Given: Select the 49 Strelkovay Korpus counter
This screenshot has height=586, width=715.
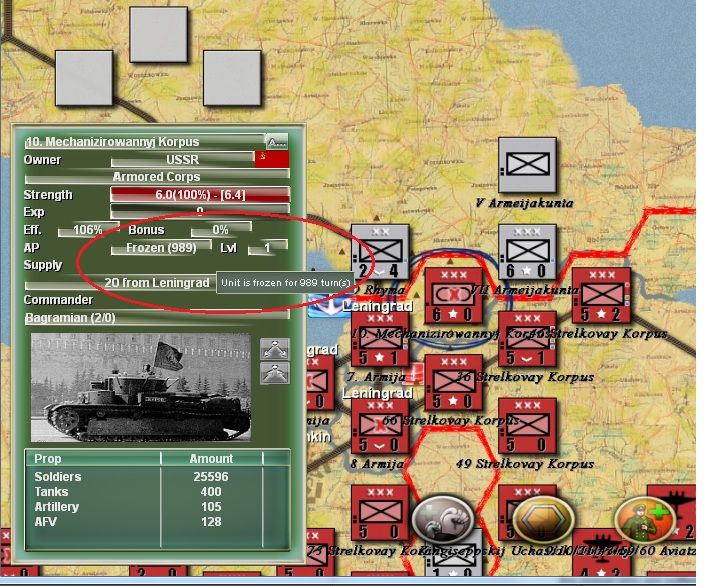Looking at the screenshot, I should pyautogui.click(x=527, y=426).
